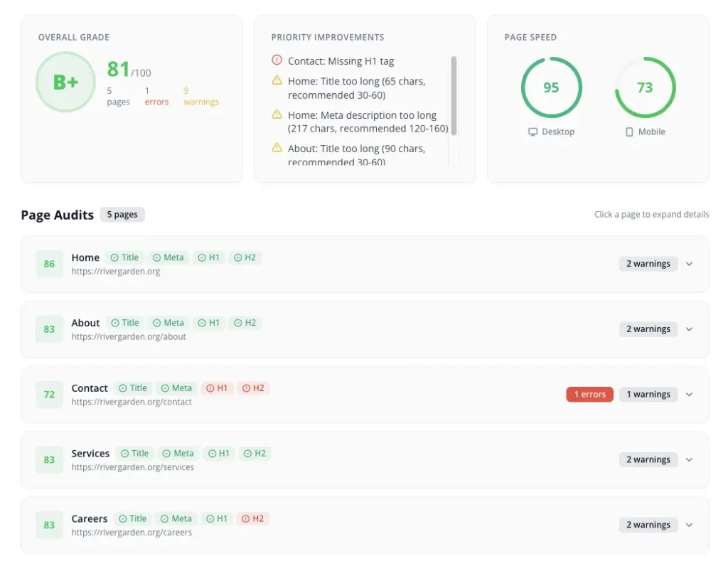728x566 pixels.
Task: Click the 5 pages badge next to Page Audits
Action: (122, 215)
